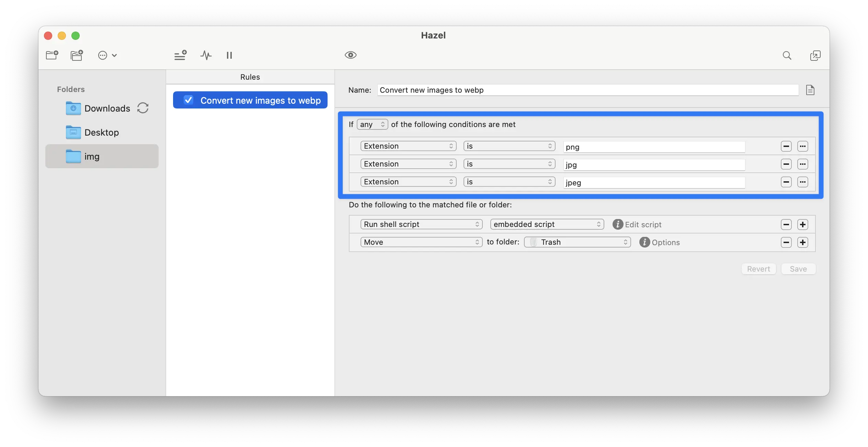The width and height of the screenshot is (868, 447).
Task: Click the notes document icon beside Name
Action: tap(810, 90)
